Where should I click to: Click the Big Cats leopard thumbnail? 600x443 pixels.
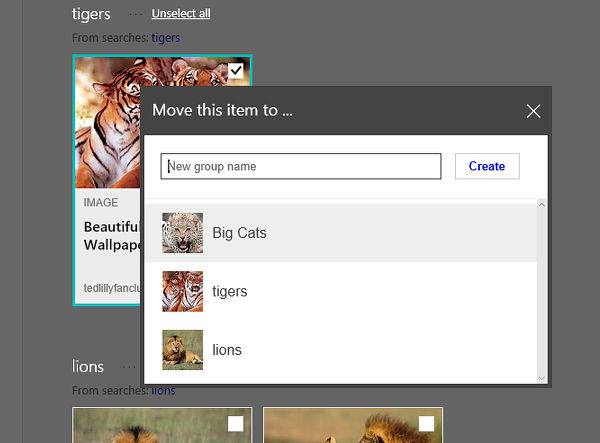pos(183,233)
